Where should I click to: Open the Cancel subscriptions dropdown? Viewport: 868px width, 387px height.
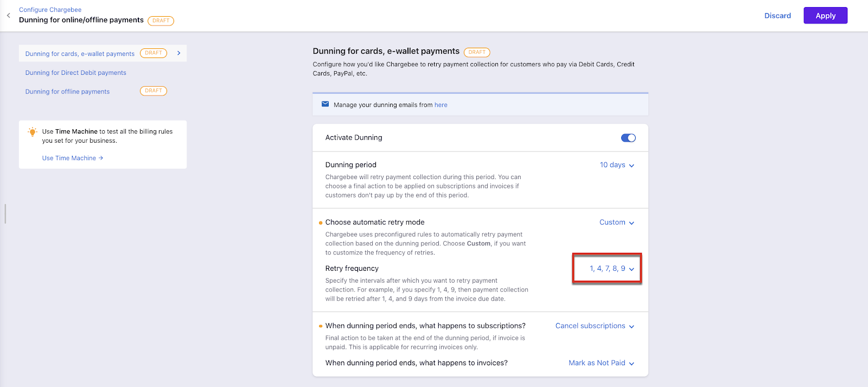[x=595, y=326]
